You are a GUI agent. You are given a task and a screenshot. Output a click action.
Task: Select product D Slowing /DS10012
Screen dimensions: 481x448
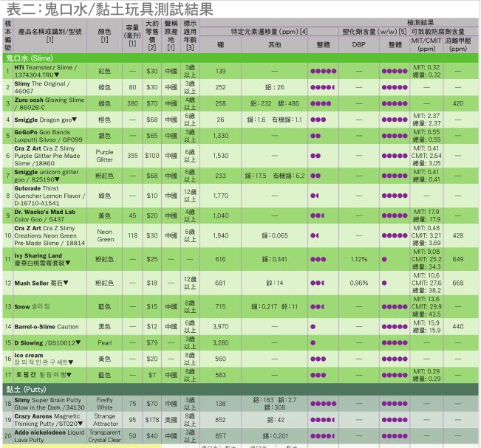(x=47, y=342)
